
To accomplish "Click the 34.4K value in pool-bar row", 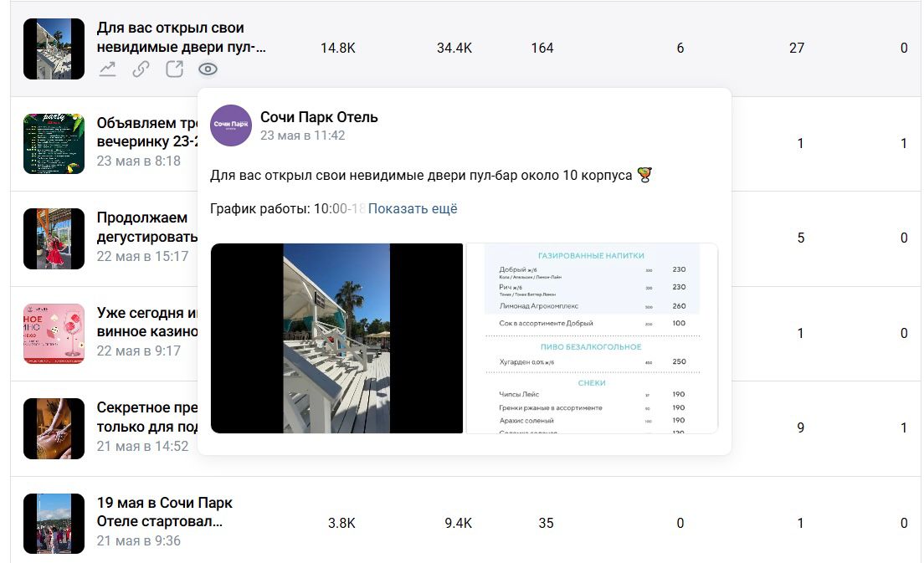I will (454, 49).
